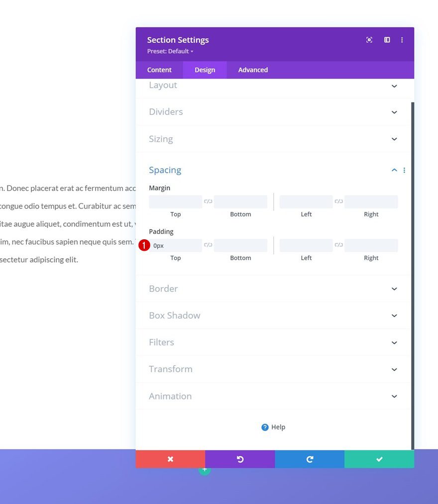Expand the settings modal to fullscreen
438x504 pixels.
(369, 39)
